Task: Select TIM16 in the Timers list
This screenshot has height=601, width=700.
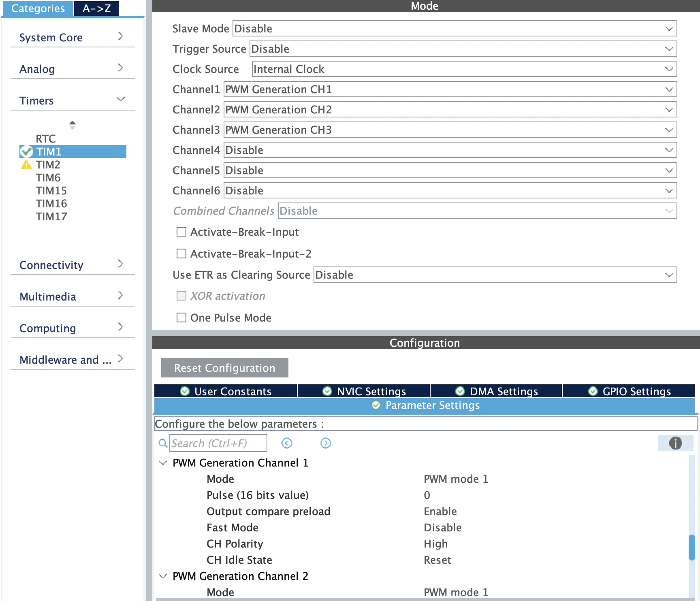Action: pos(51,203)
